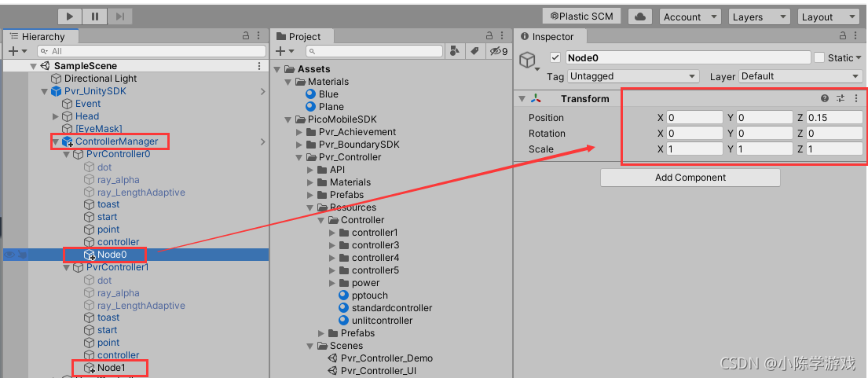Toggle Node0 scene picking hand icon
Image resolution: width=868 pixels, height=378 pixels.
(x=21, y=255)
